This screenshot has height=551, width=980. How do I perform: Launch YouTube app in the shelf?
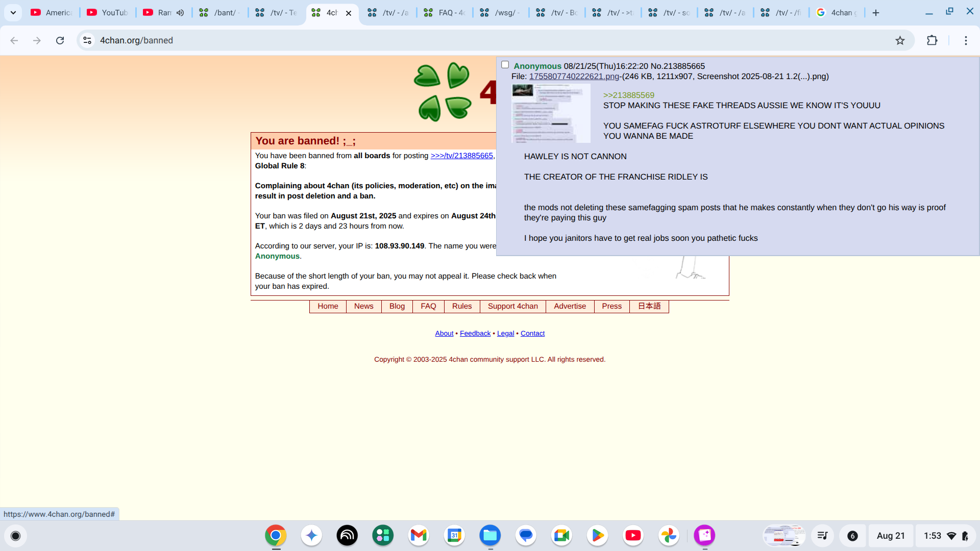[633, 535]
